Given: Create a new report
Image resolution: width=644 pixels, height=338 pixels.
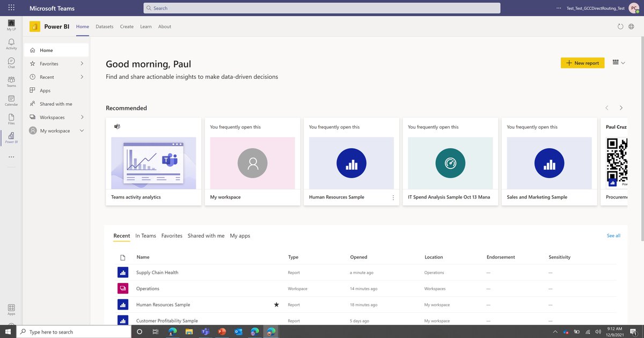Looking at the screenshot, I should coord(582,62).
